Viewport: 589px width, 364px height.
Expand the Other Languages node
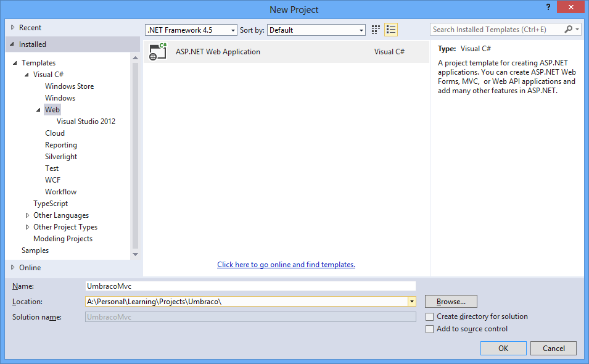(27, 215)
